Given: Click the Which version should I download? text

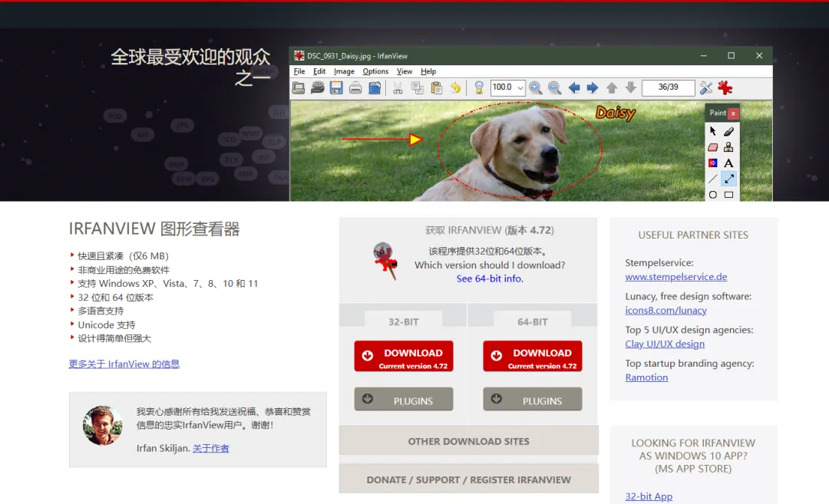Looking at the screenshot, I should [x=490, y=265].
